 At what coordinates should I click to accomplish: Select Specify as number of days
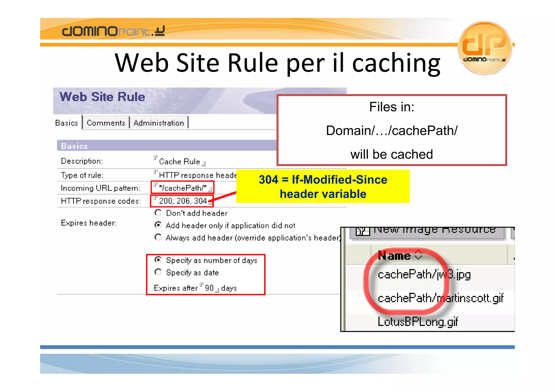click(158, 260)
